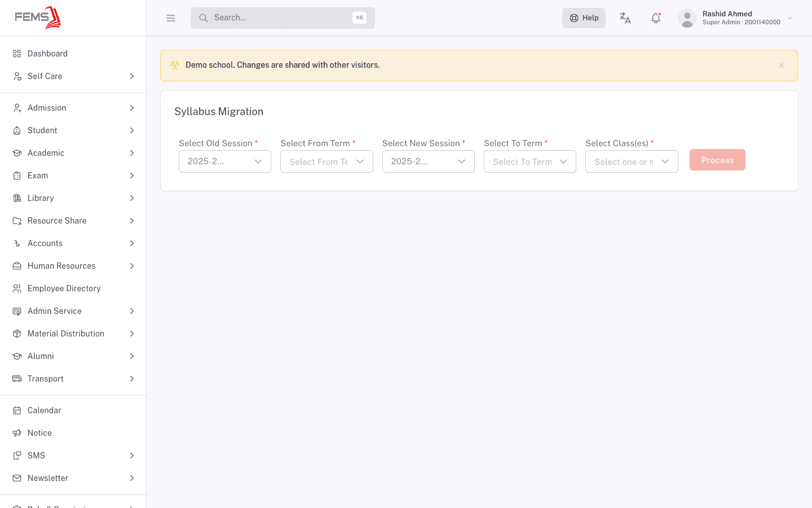Viewport: 812px width, 508px height.
Task: Expand the Self Care menu chevron
Action: pyautogui.click(x=132, y=76)
